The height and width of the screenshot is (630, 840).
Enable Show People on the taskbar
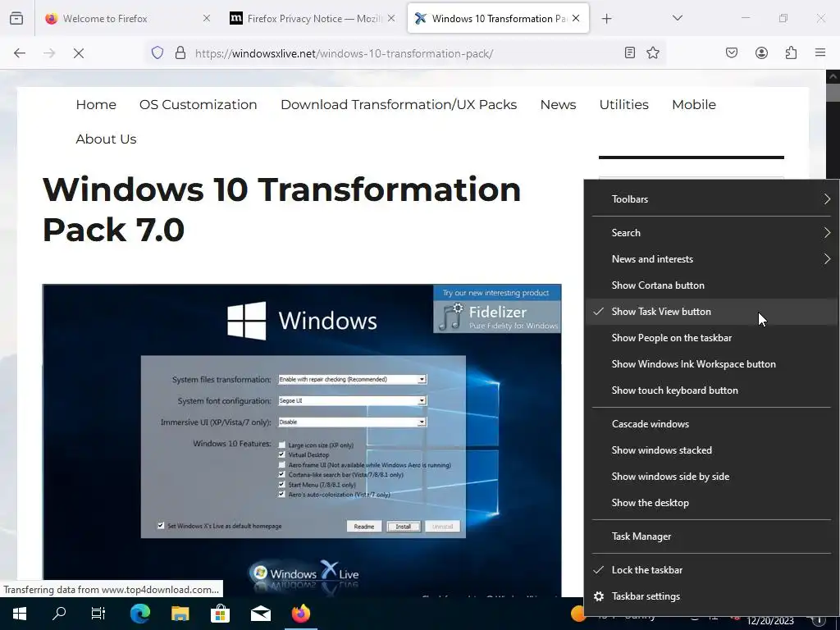click(x=712, y=338)
